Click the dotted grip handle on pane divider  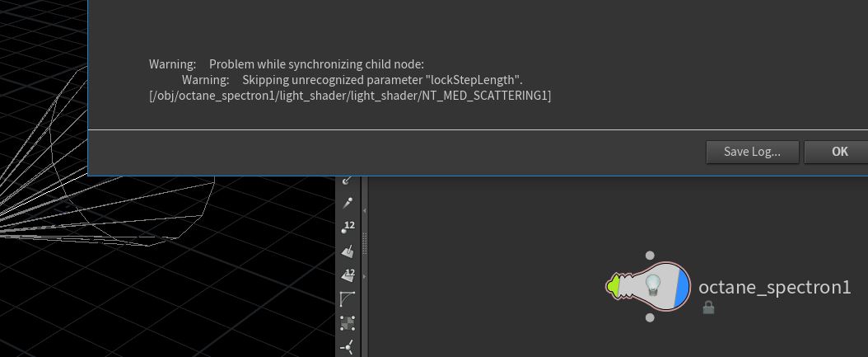365,243
